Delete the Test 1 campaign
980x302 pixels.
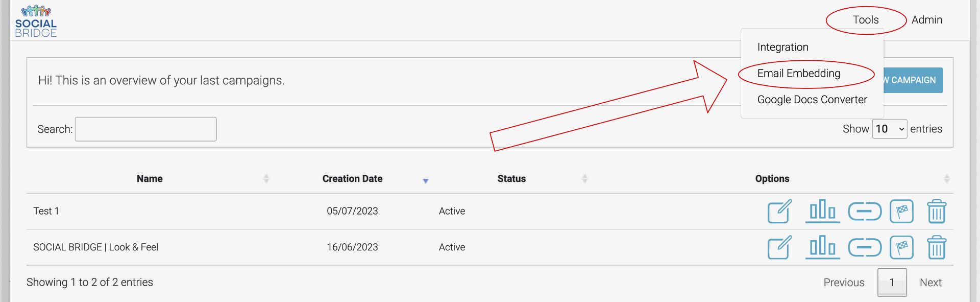tap(937, 211)
